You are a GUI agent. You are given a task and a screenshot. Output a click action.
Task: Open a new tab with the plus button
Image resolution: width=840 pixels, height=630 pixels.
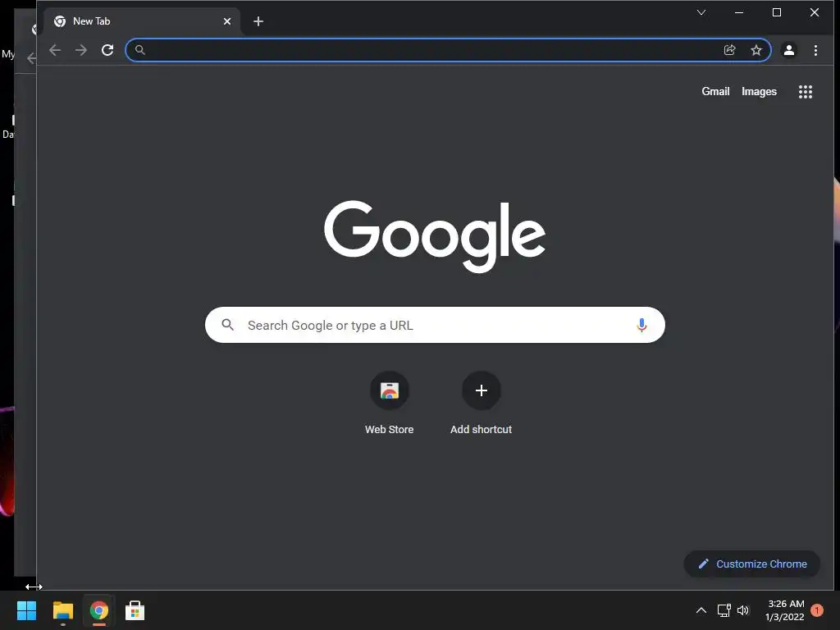coord(258,21)
